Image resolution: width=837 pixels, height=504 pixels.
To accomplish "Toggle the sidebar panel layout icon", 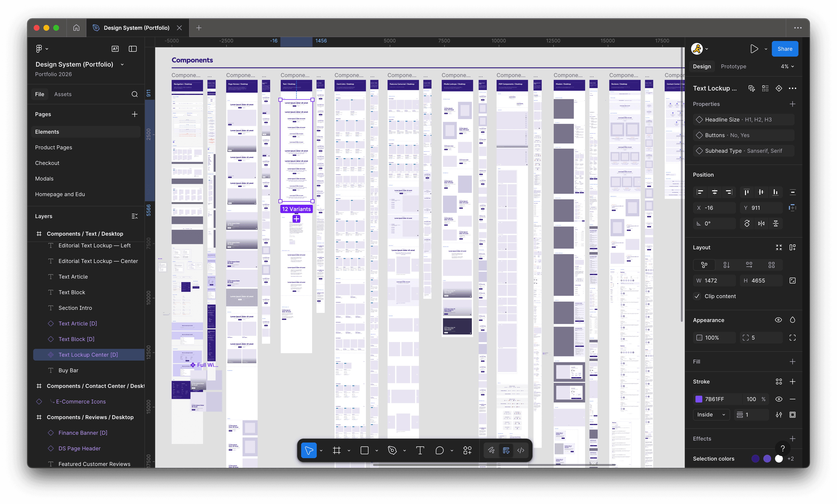I will pyautogui.click(x=133, y=49).
